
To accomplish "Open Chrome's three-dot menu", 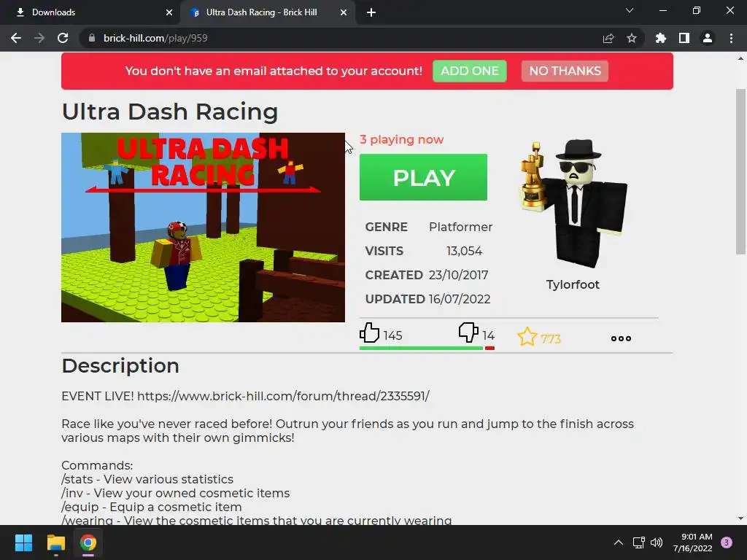I will pyautogui.click(x=731, y=38).
